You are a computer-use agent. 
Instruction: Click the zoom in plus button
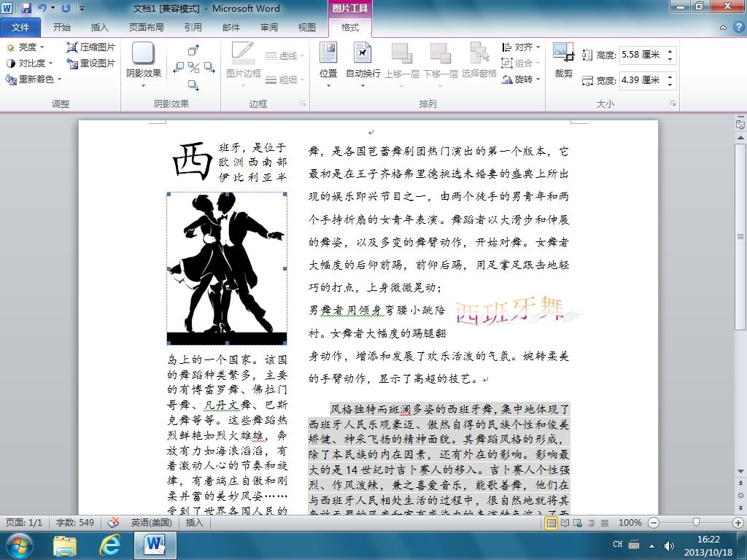[x=738, y=522]
